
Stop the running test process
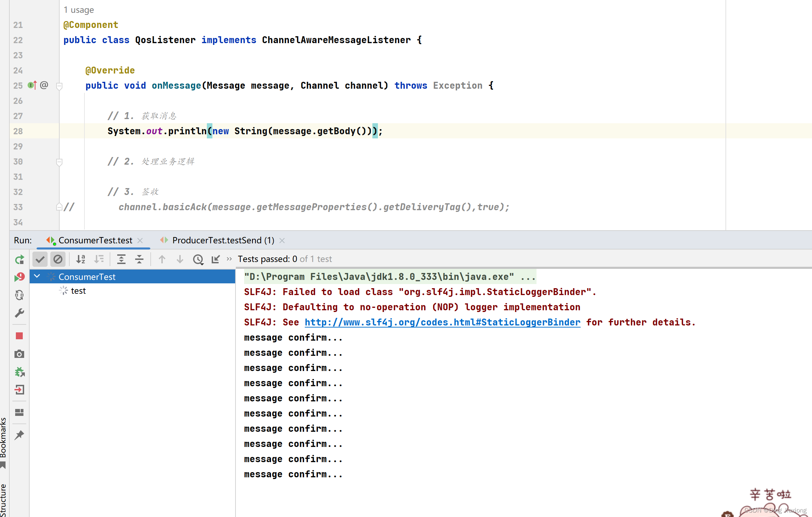20,336
